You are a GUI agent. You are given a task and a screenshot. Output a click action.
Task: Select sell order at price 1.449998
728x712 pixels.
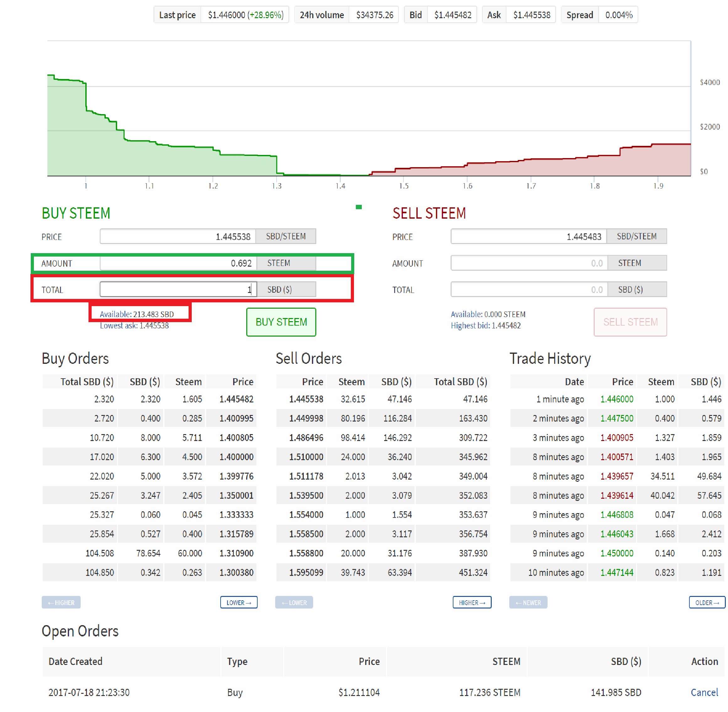[383, 418]
